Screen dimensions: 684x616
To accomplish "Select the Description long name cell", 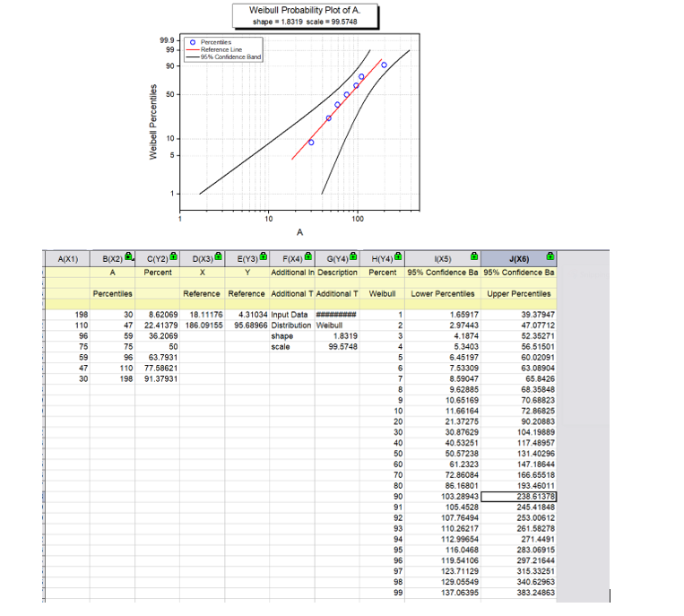I will pyautogui.click(x=337, y=273).
